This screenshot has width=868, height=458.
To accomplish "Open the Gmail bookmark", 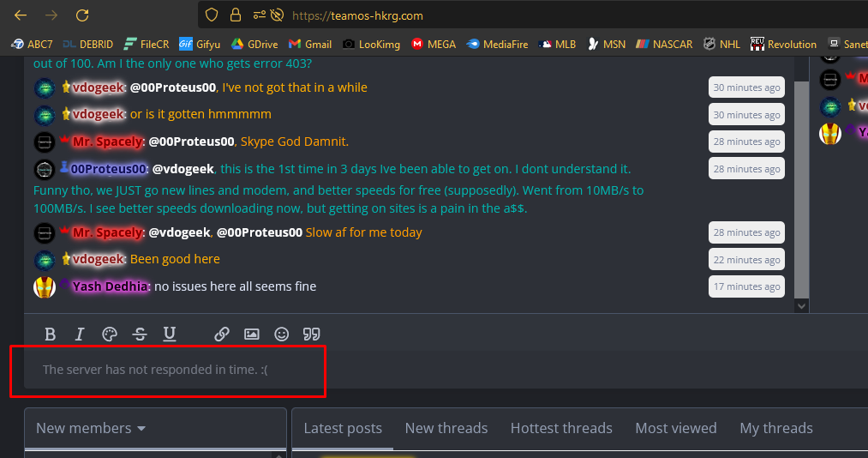I will (310, 45).
